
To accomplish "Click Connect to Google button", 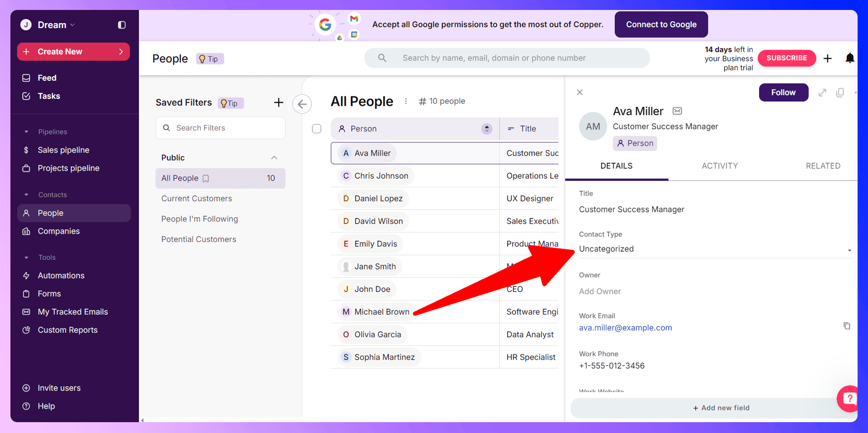I will [661, 24].
